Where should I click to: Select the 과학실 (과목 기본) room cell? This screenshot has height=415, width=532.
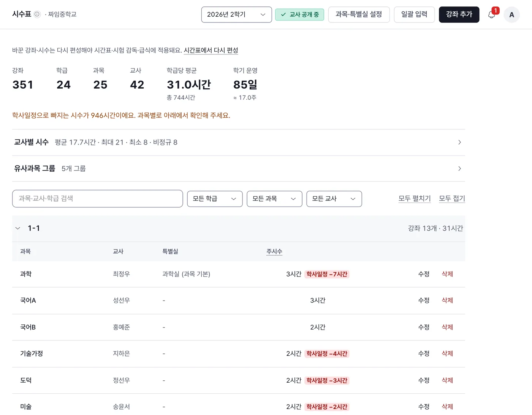[186, 274]
